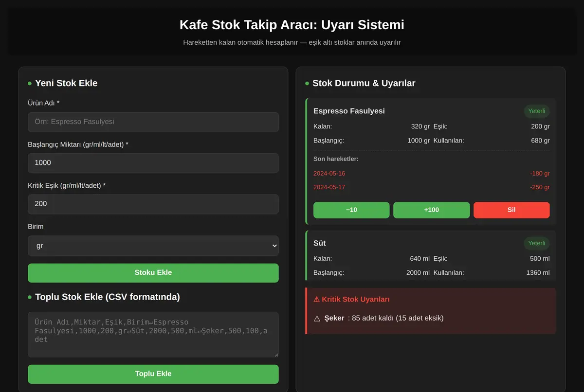
Task: Click the Süt card title
Action: (320, 243)
